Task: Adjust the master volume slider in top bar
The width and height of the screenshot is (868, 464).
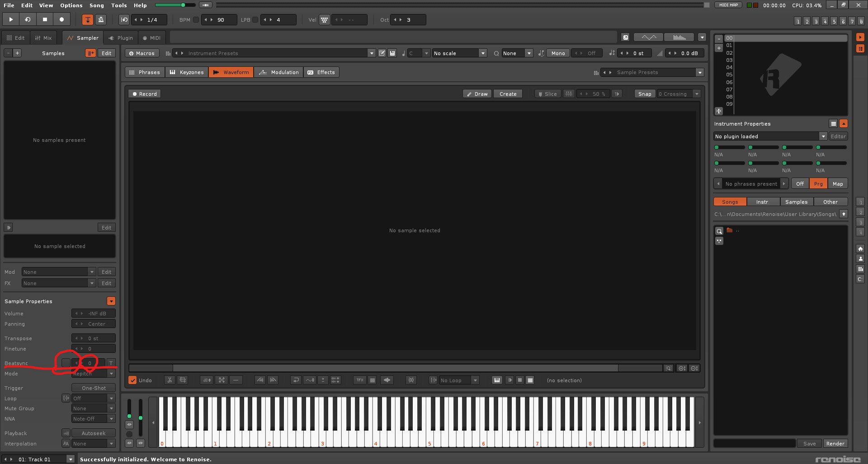Action: tap(175, 5)
